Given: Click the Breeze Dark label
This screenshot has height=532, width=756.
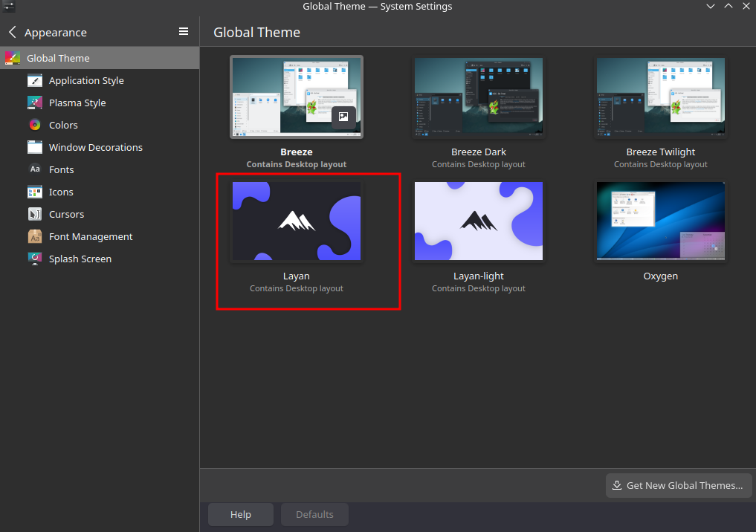Looking at the screenshot, I should coord(478,152).
